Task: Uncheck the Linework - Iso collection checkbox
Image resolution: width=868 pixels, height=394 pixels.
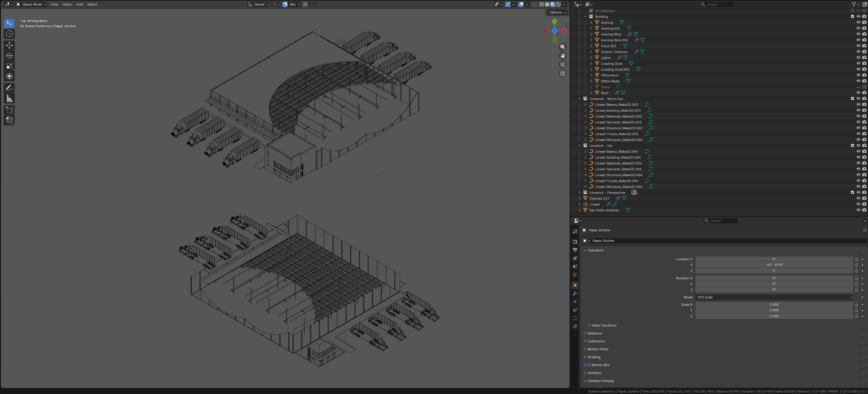Action: pos(852,145)
